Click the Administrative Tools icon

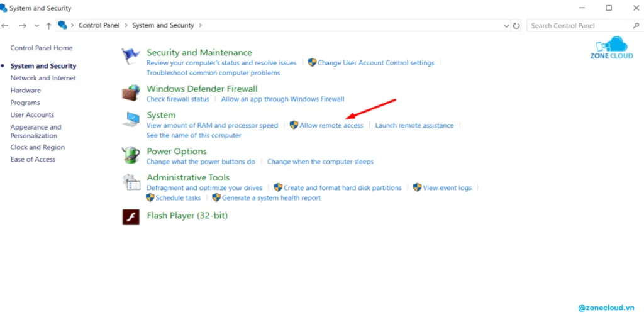pos(131,182)
